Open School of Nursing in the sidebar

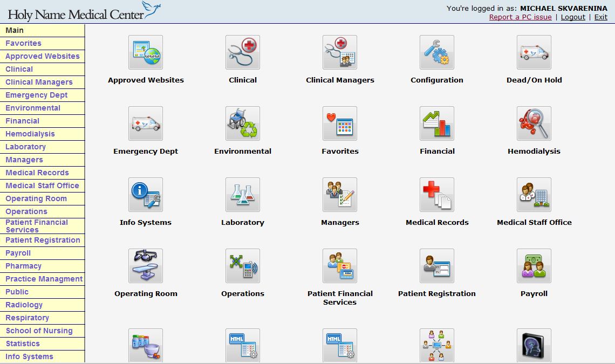tap(43, 331)
